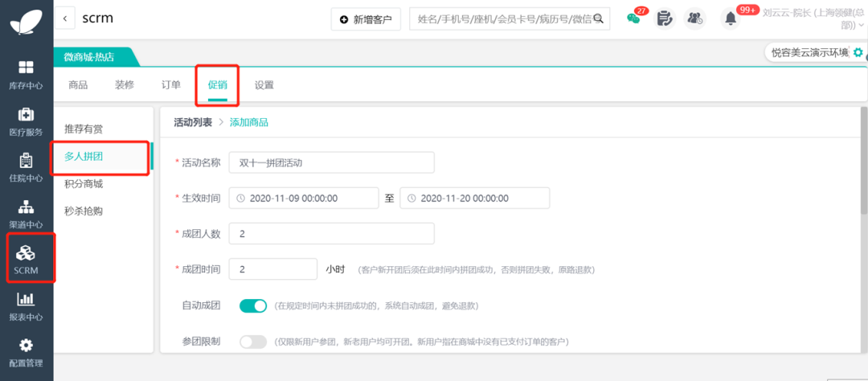Click 添加商品 breadcrumb
The image size is (868, 381).
249,122
